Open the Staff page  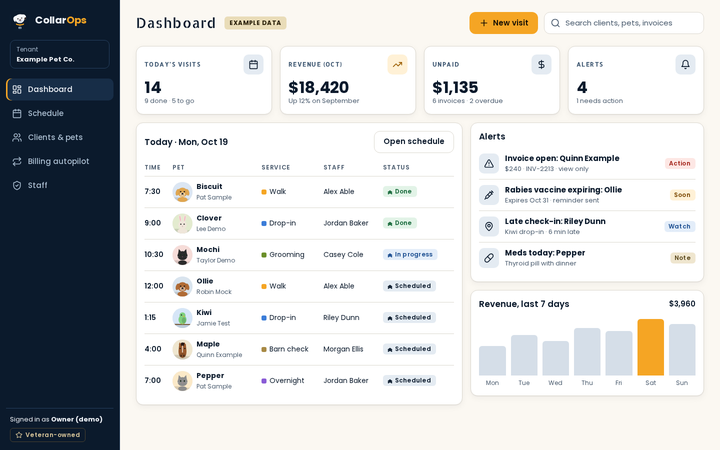60,185
